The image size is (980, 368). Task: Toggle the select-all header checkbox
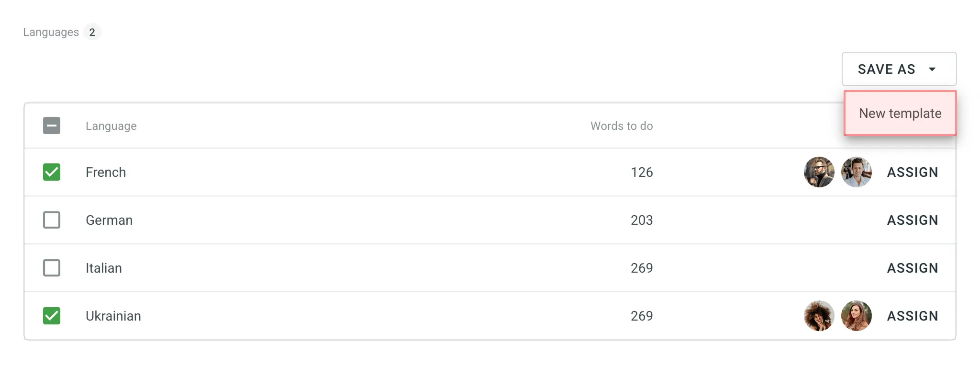coord(52,126)
